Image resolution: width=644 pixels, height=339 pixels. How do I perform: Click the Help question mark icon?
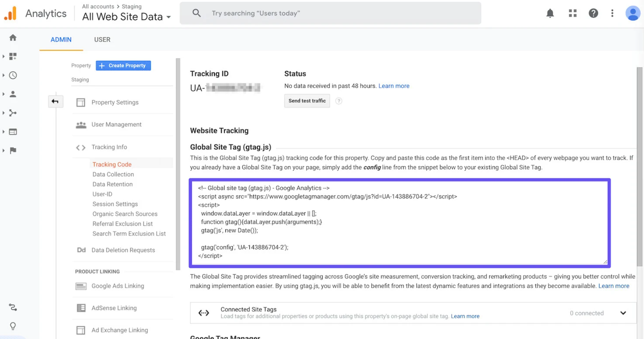593,13
